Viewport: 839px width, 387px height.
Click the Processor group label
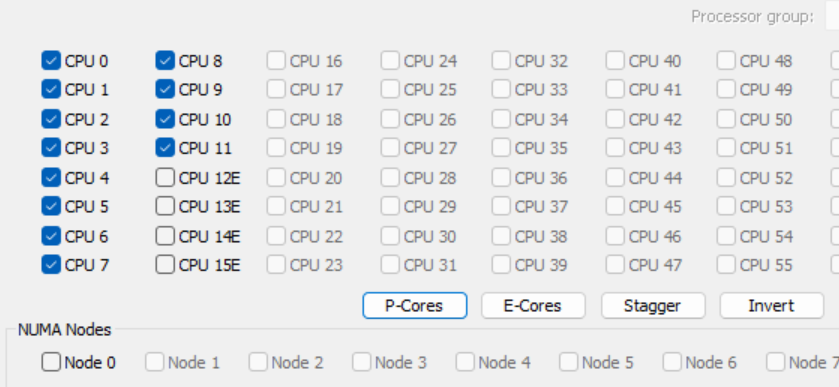click(x=752, y=17)
